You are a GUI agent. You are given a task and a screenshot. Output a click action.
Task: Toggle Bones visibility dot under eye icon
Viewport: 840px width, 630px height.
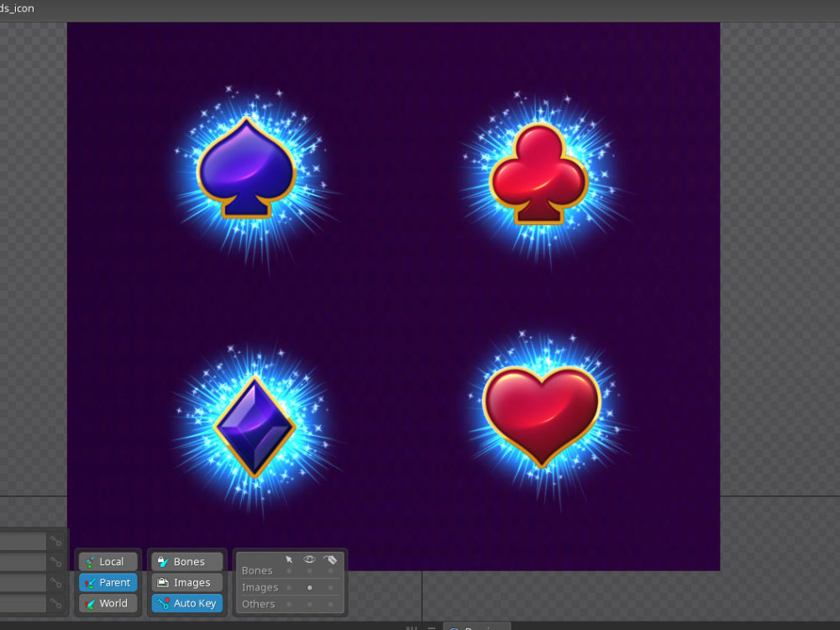[x=310, y=571]
